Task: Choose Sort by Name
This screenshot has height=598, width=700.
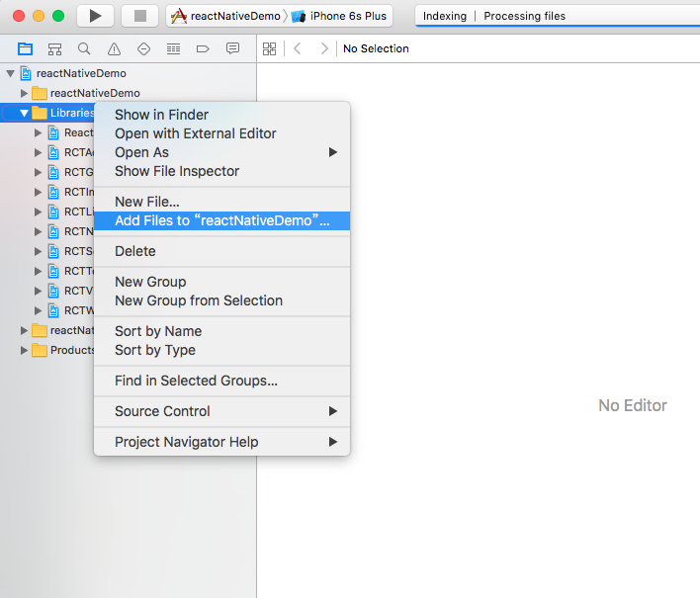Action: point(221,331)
